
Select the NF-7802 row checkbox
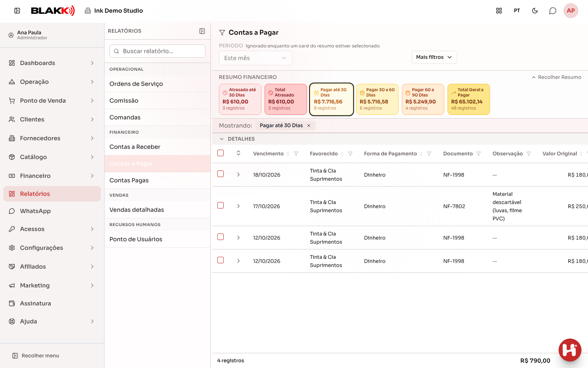pyautogui.click(x=220, y=205)
